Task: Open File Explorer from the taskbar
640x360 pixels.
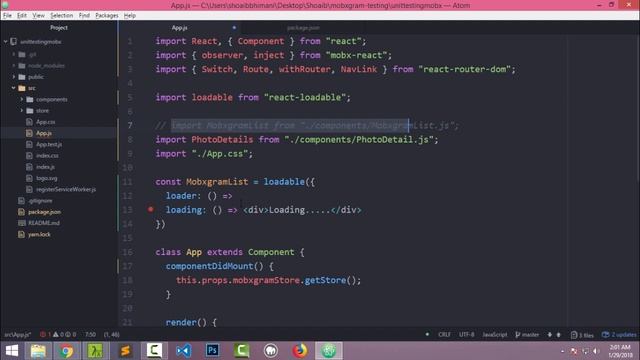Action: pos(38,351)
